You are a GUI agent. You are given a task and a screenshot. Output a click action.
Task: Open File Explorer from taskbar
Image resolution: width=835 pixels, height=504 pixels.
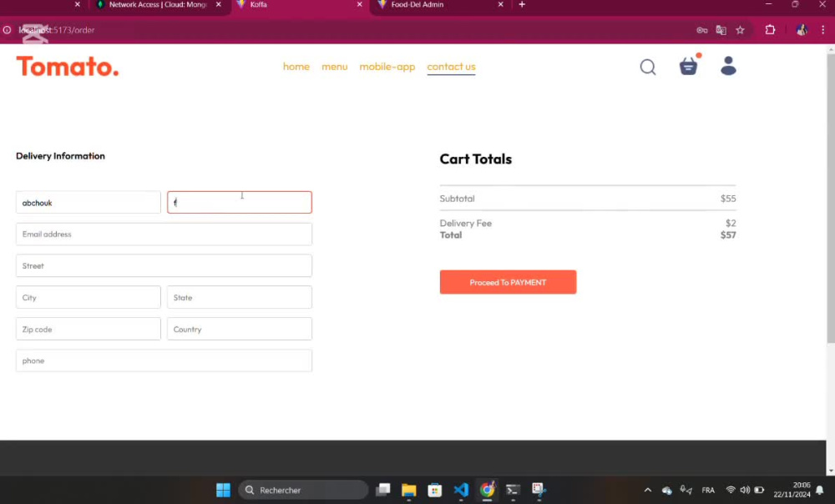pyautogui.click(x=409, y=490)
